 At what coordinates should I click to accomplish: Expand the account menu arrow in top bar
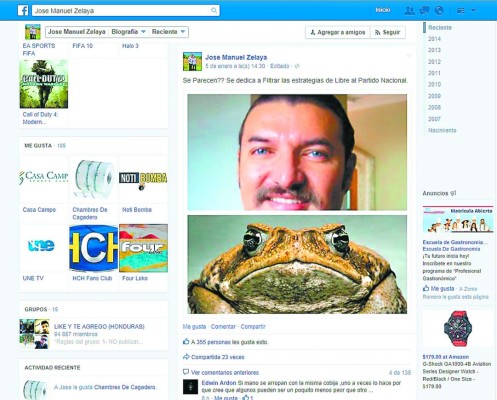473,11
